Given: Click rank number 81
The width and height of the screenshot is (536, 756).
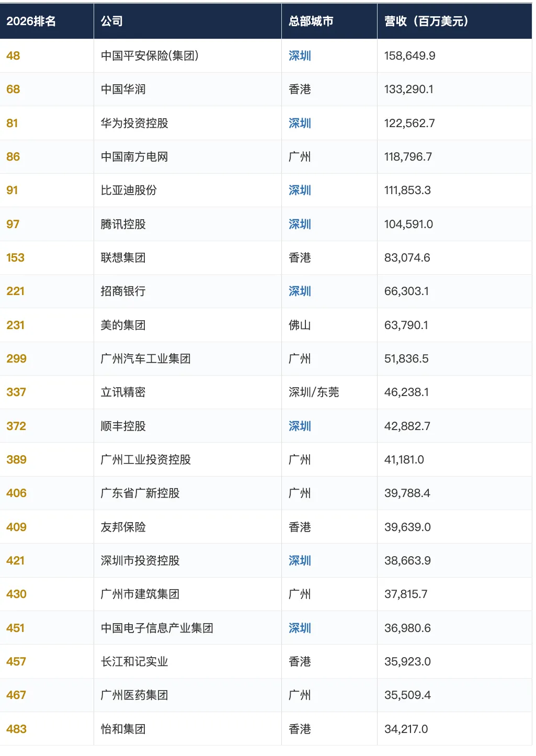Looking at the screenshot, I should coord(12,123).
